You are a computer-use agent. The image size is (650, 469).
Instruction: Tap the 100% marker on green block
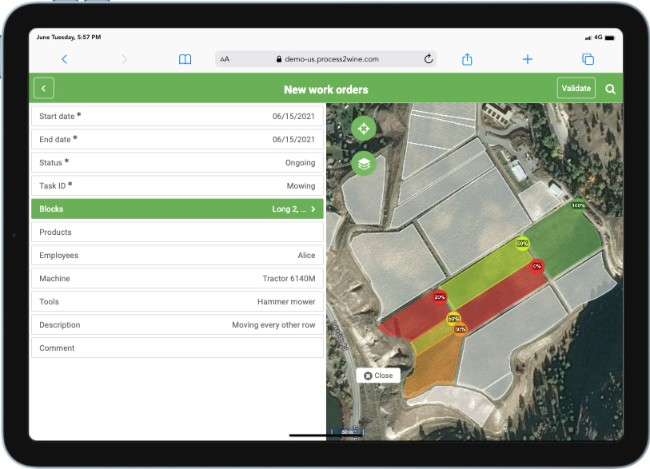pyautogui.click(x=578, y=205)
